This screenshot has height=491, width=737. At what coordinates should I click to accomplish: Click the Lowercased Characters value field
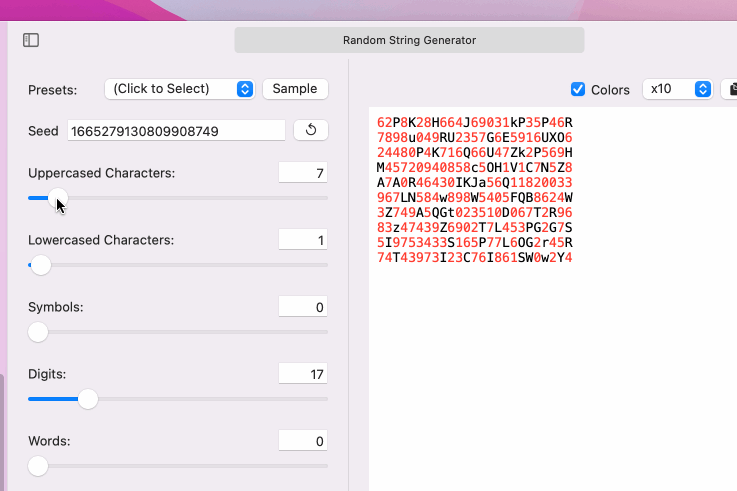[x=303, y=240]
